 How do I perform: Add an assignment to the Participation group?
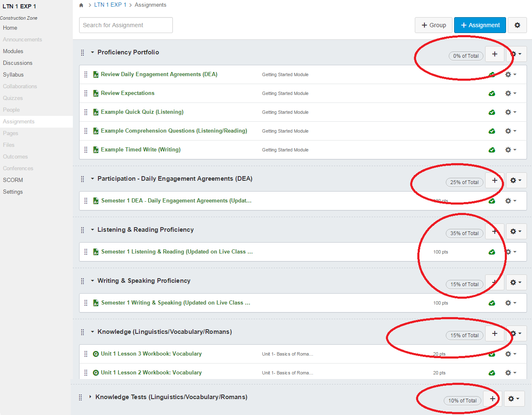(x=494, y=180)
